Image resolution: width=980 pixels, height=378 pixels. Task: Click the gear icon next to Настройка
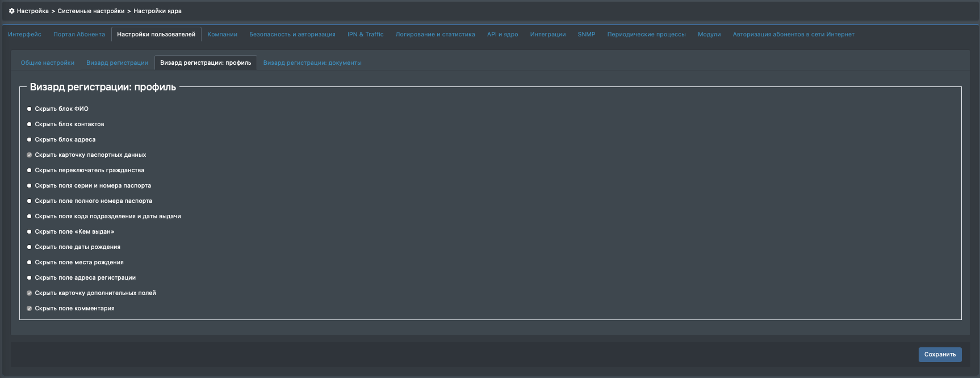11,11
